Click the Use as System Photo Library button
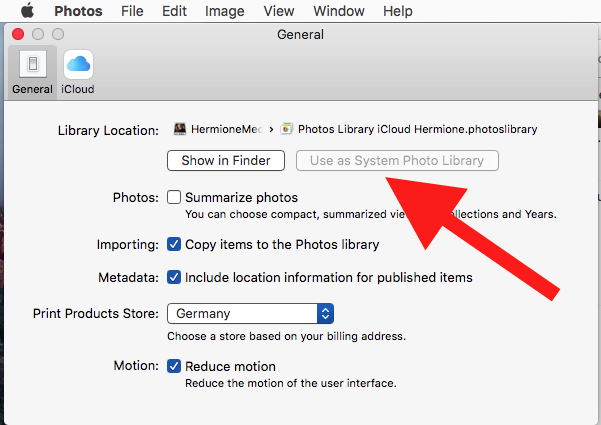 [x=397, y=160]
